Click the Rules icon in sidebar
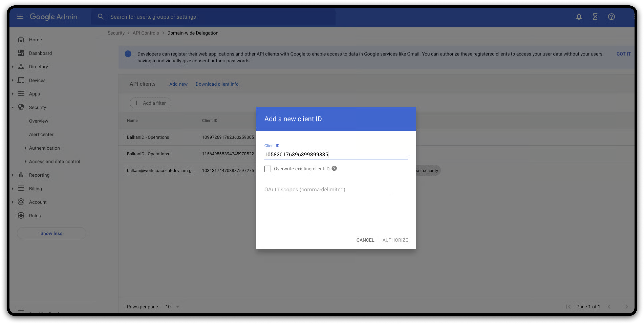 [21, 215]
